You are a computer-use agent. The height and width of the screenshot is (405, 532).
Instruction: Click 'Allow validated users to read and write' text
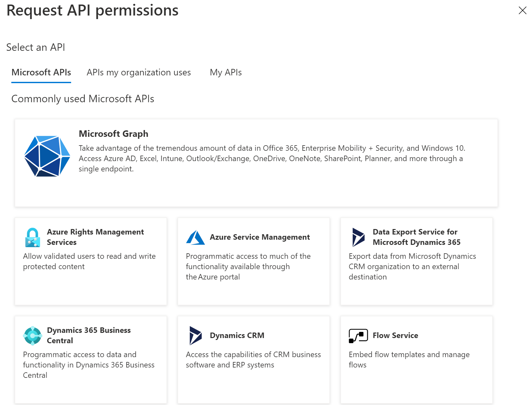click(x=89, y=261)
